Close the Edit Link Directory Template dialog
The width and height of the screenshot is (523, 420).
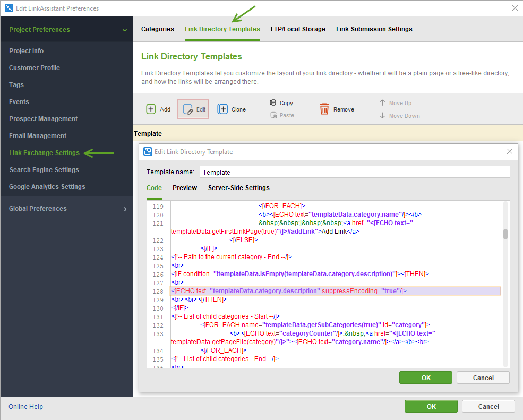pos(509,151)
